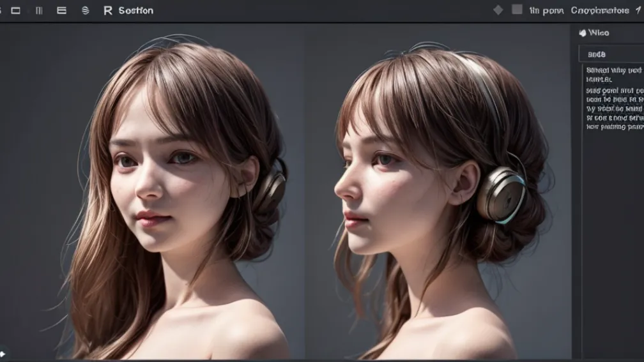Click the headphone on the right portrait
The image size is (644, 362).
click(x=502, y=193)
